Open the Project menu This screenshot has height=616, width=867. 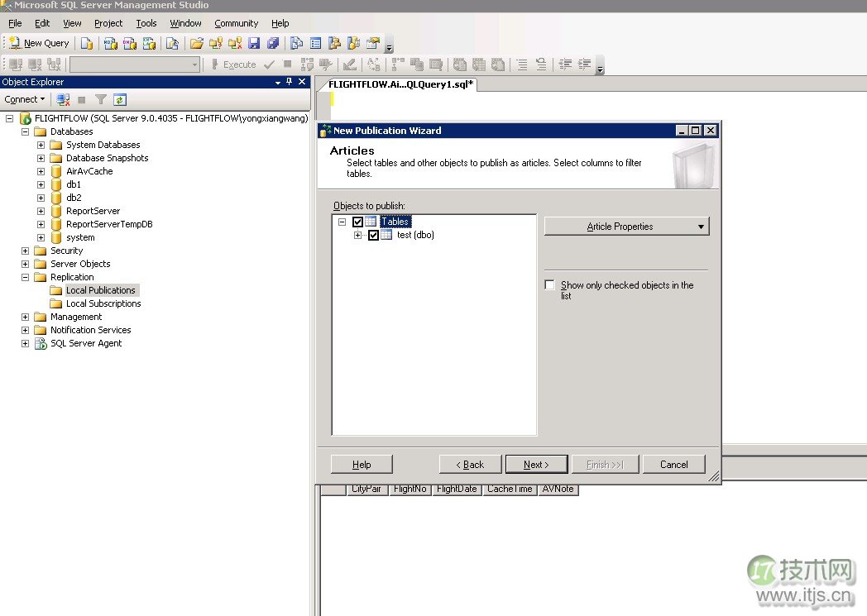coord(108,23)
